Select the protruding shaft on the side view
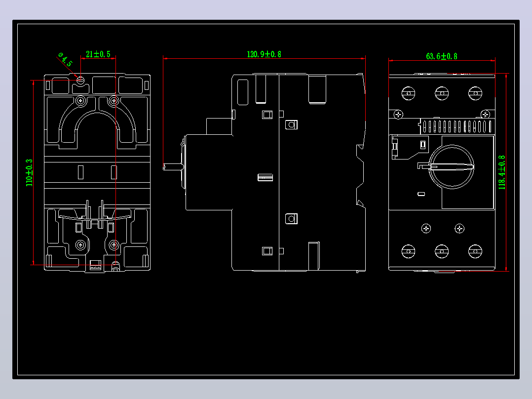This screenshot has width=532, height=399. [173, 167]
